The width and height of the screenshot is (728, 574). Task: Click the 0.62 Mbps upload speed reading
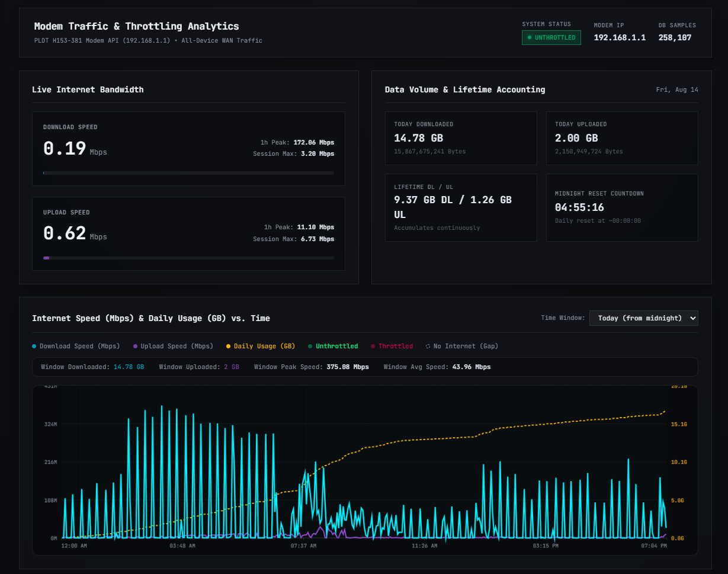pos(75,233)
